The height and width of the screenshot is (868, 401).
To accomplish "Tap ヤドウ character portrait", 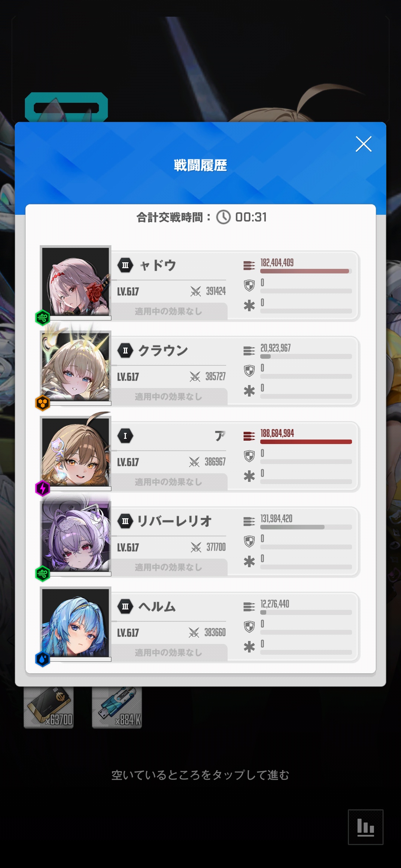I will 76,282.
